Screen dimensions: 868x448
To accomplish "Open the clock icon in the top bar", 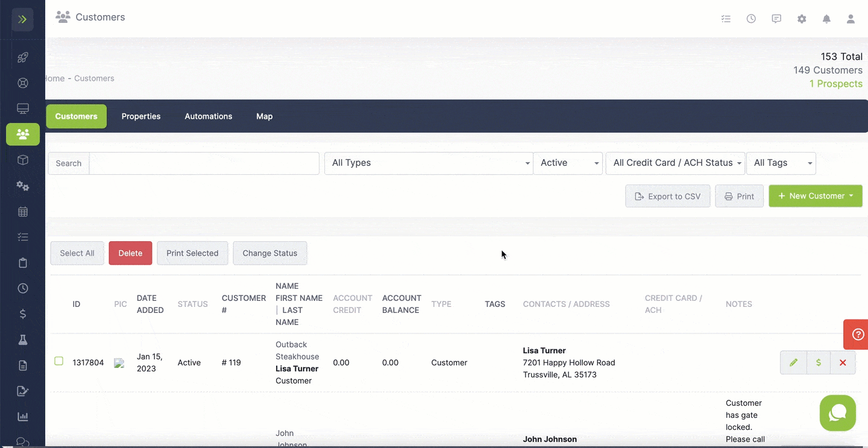I will 751,19.
